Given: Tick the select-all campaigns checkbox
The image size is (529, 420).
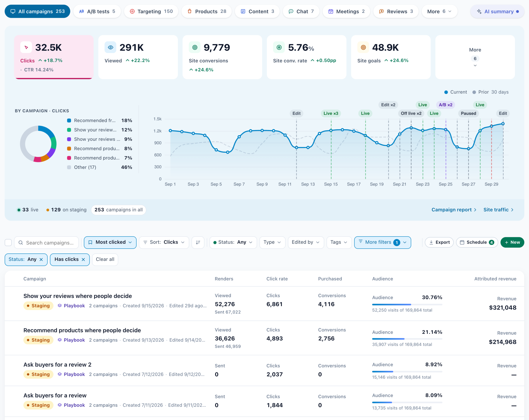Looking at the screenshot, I should pos(8,243).
